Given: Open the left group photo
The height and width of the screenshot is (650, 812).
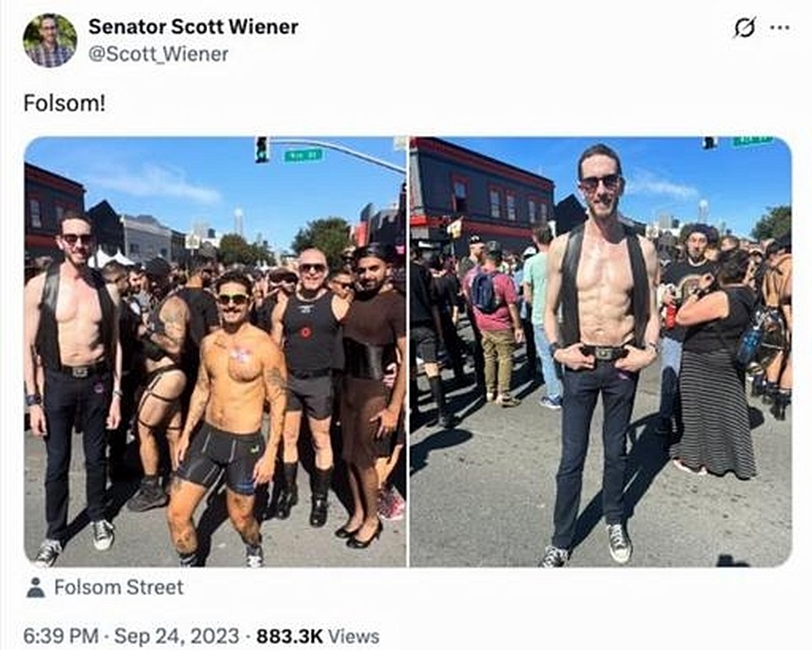Looking at the screenshot, I should [215, 352].
